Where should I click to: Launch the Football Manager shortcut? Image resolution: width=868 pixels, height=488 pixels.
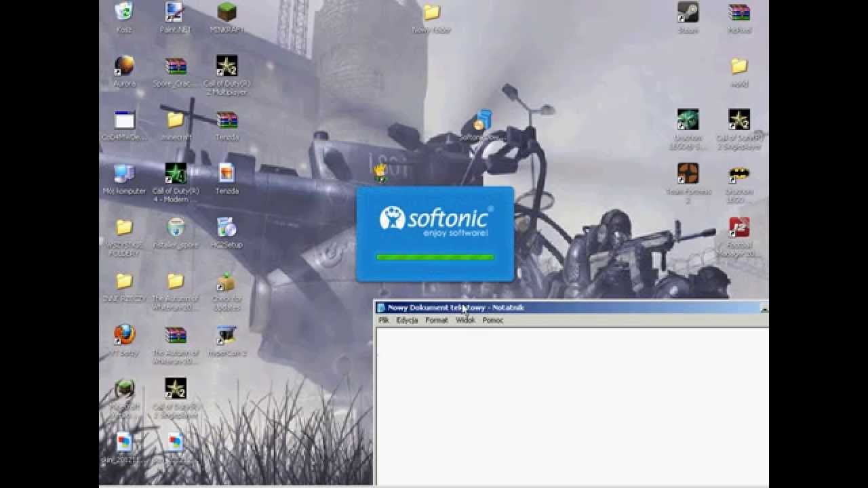tap(738, 227)
